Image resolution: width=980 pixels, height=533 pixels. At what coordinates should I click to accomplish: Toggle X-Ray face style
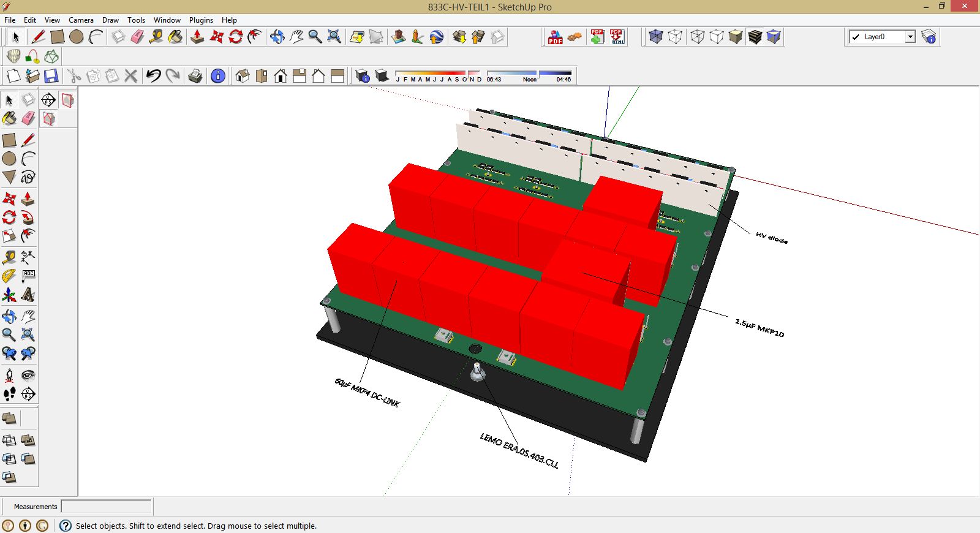[656, 37]
